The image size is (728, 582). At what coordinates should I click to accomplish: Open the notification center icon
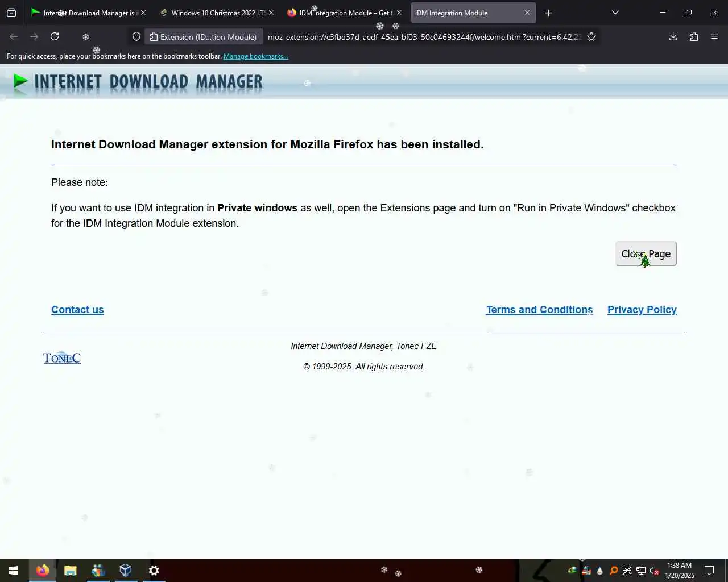click(709, 571)
